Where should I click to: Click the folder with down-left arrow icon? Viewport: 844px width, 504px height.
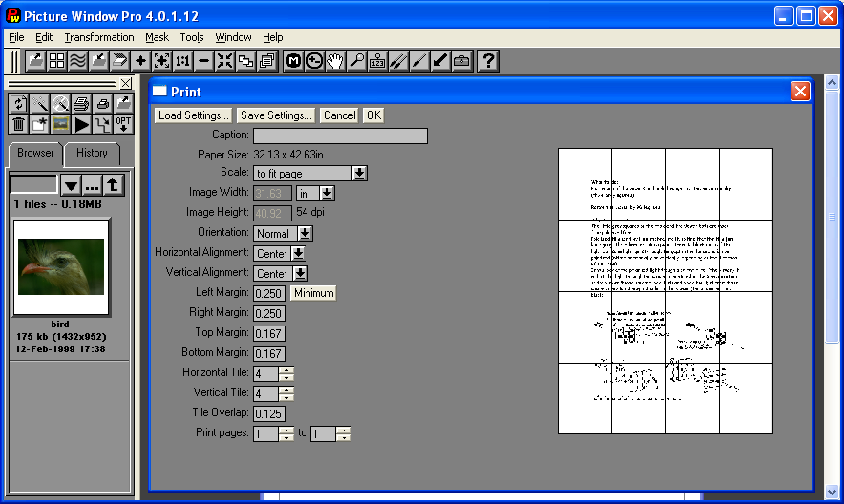[98, 61]
